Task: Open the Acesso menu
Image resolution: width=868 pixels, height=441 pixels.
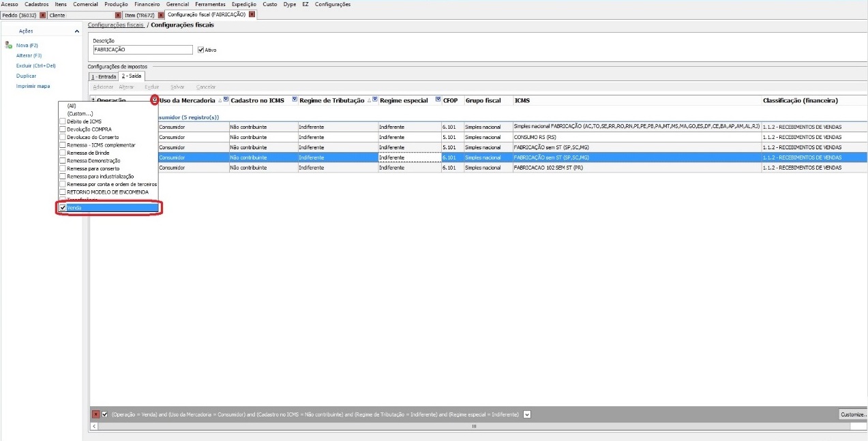Action: point(10,4)
